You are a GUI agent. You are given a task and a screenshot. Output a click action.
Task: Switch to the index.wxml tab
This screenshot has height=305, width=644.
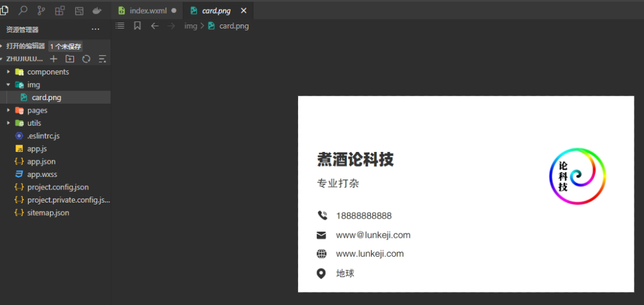click(x=147, y=11)
